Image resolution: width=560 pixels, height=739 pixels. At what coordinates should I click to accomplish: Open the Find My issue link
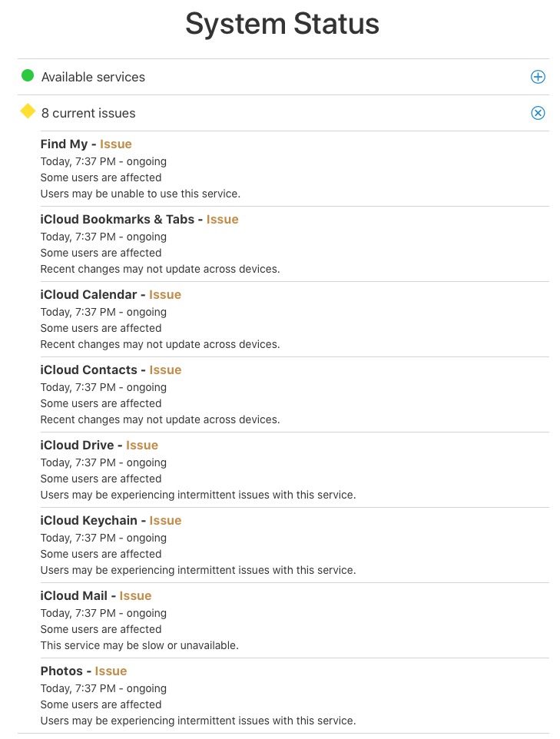[x=116, y=144]
